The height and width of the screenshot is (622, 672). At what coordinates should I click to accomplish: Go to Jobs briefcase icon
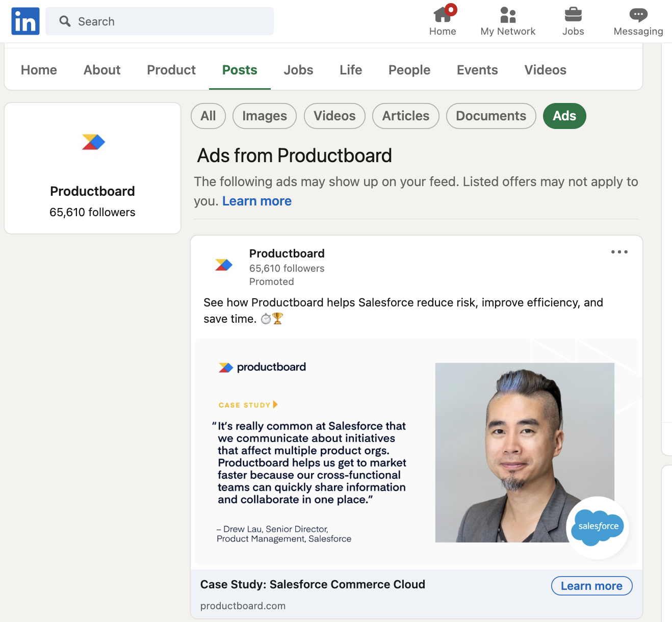(x=573, y=15)
